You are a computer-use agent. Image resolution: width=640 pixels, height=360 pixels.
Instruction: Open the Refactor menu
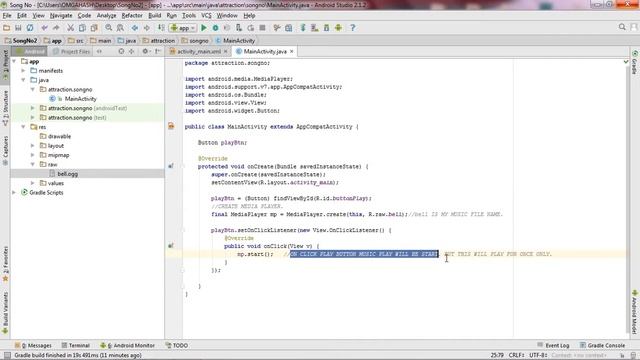pyautogui.click(x=132, y=16)
